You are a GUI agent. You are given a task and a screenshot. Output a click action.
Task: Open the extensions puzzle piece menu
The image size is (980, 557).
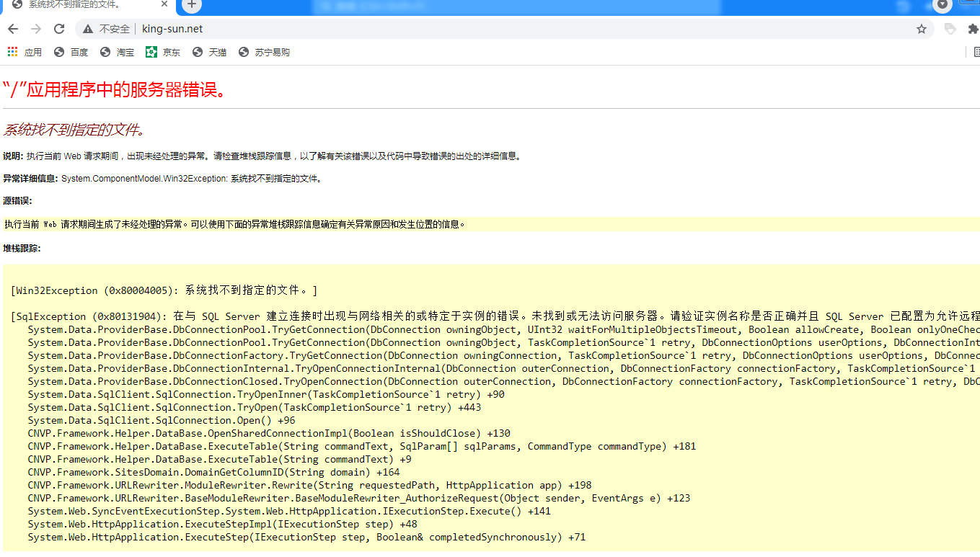[973, 29]
